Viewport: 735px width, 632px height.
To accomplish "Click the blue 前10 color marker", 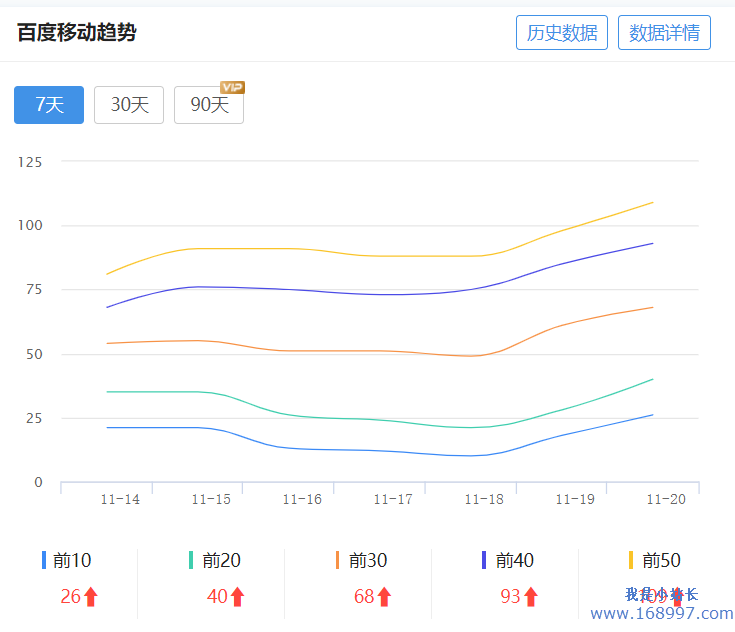I will click(x=44, y=560).
